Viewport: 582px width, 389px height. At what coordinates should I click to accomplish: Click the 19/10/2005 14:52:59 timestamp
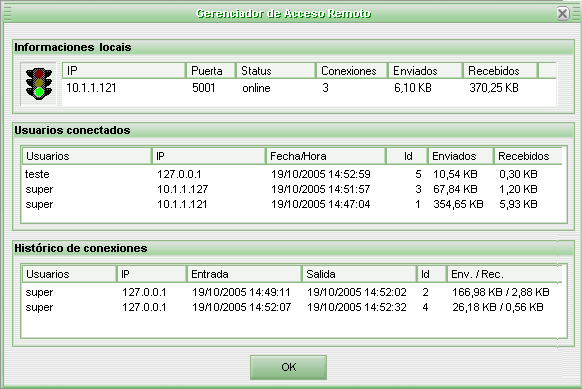[321, 174]
